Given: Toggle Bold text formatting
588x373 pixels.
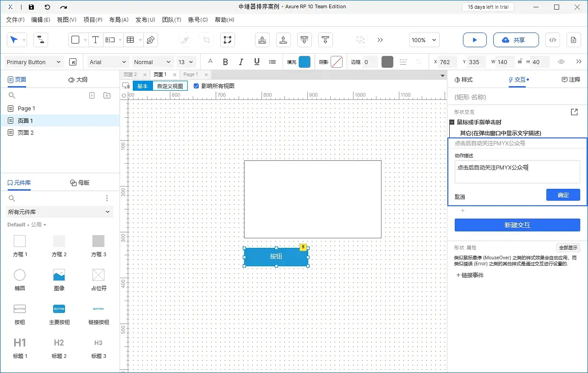Looking at the screenshot, I should tap(225, 62).
